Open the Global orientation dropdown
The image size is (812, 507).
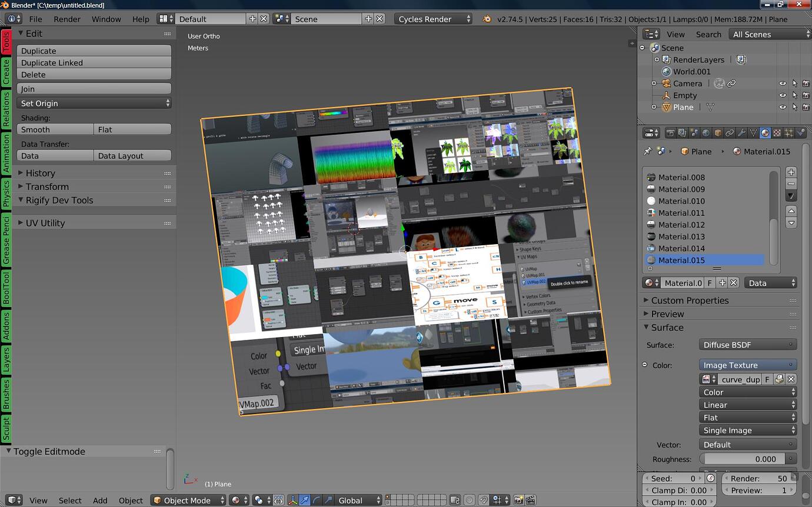(x=360, y=500)
